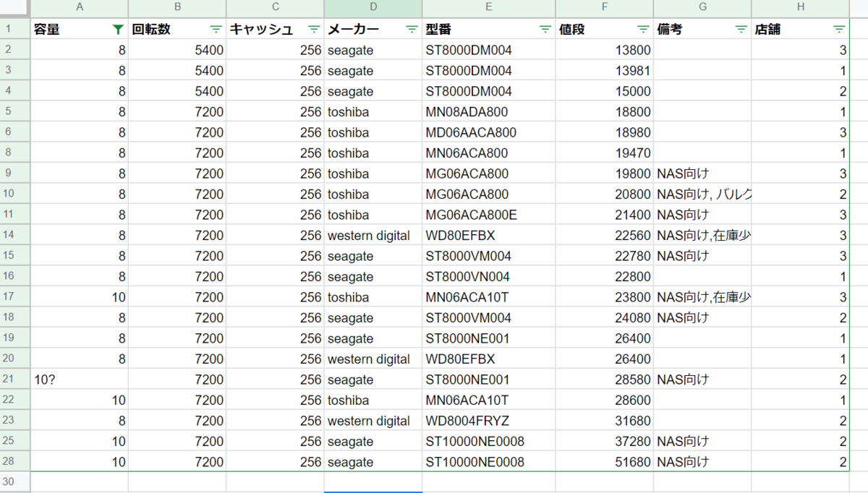Select row 21 header number
Screen dimensions: 868x493
(x=15, y=380)
